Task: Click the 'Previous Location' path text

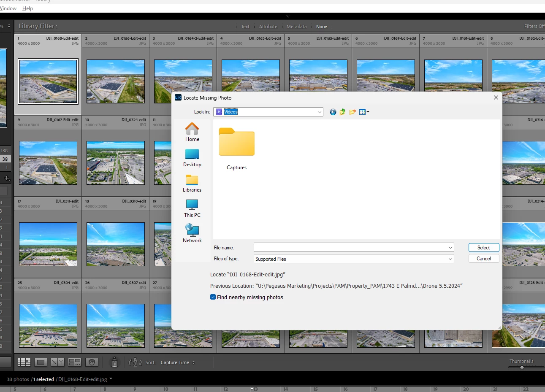Action: click(x=336, y=286)
